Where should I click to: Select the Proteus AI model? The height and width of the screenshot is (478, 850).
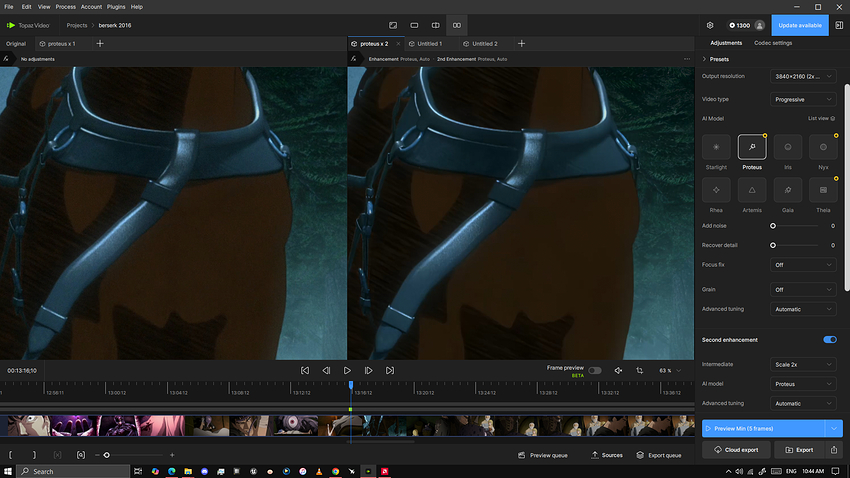click(752, 147)
